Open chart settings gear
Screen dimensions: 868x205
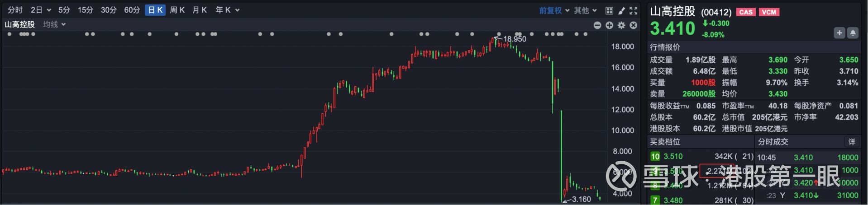click(621, 25)
